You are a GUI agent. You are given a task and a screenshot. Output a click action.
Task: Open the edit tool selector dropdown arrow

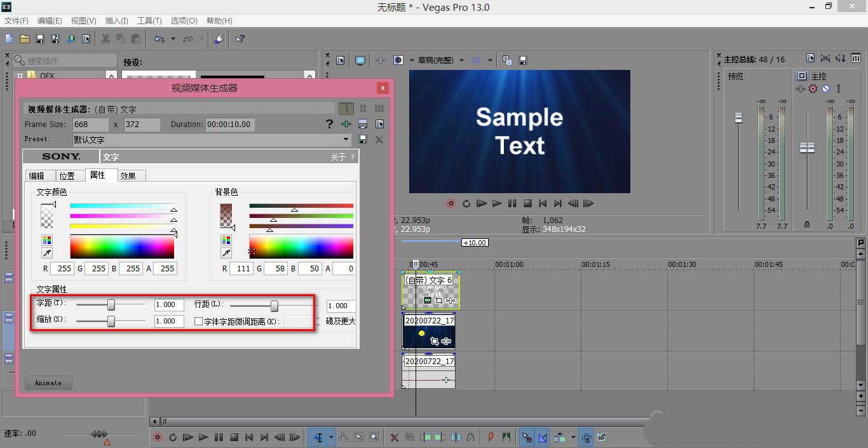331,437
